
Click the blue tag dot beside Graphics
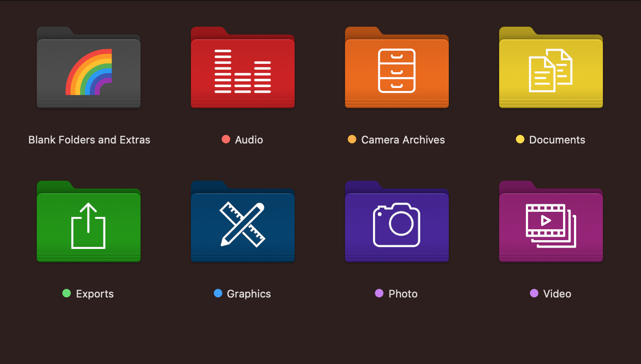tap(218, 293)
